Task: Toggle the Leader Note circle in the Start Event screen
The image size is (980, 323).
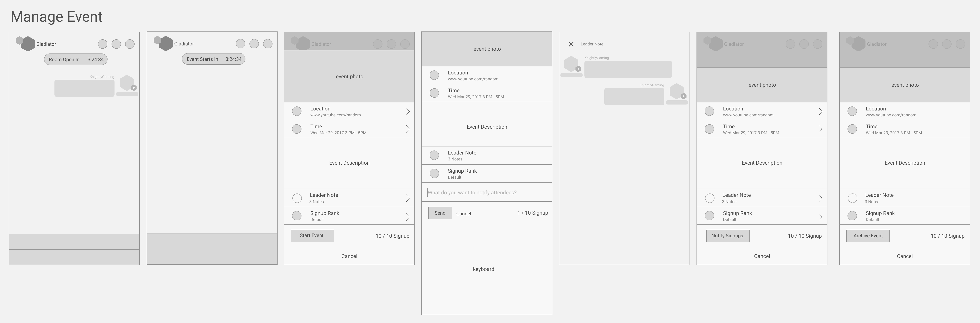Action: [297, 198]
